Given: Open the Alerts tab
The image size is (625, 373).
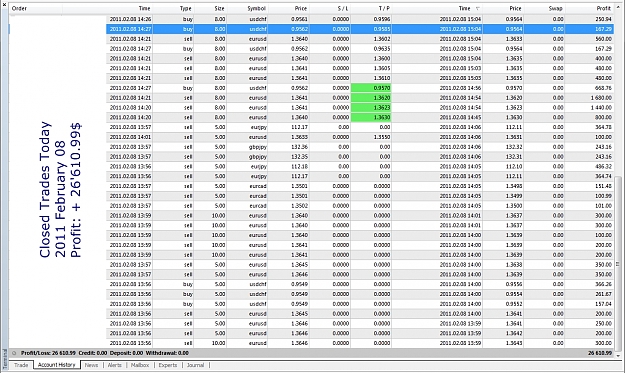Looking at the screenshot, I should click(x=115, y=365).
